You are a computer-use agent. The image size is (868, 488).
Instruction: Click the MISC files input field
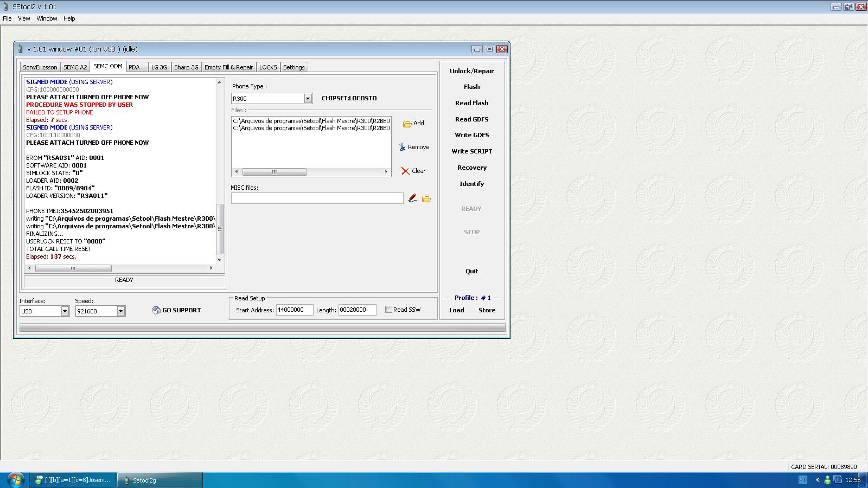[317, 198]
